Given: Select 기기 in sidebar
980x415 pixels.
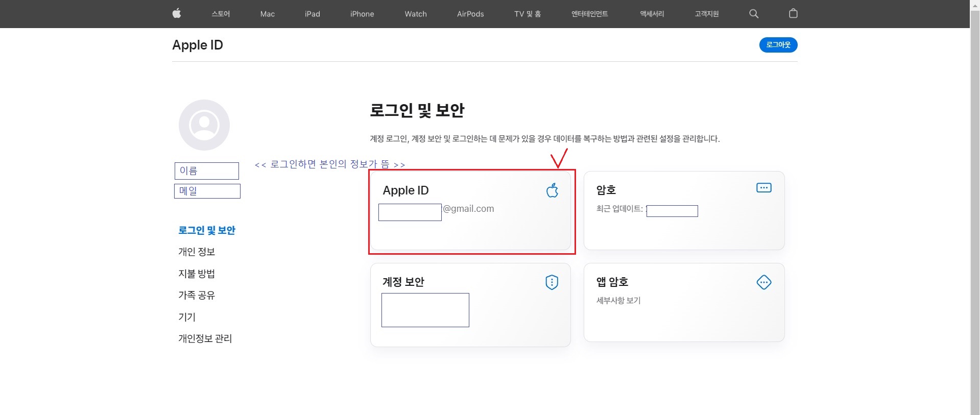Looking at the screenshot, I should click(187, 317).
